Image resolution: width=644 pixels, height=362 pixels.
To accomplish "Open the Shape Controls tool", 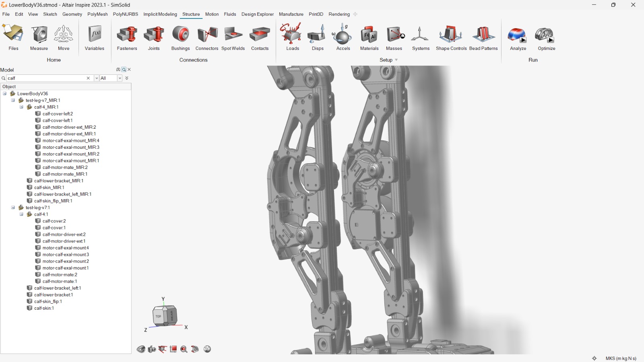I will click(x=451, y=35).
